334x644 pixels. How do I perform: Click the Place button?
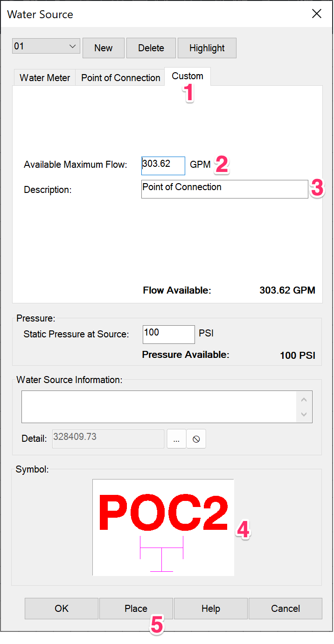click(x=136, y=609)
